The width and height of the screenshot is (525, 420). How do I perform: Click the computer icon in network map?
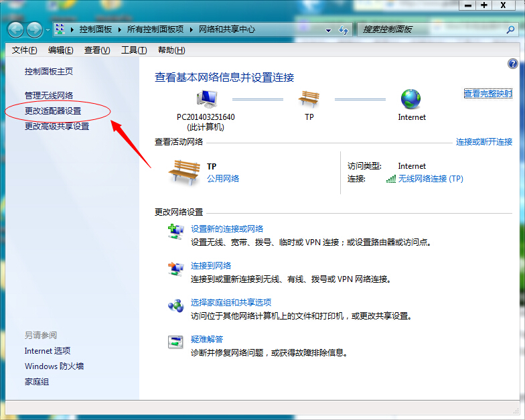coord(206,99)
